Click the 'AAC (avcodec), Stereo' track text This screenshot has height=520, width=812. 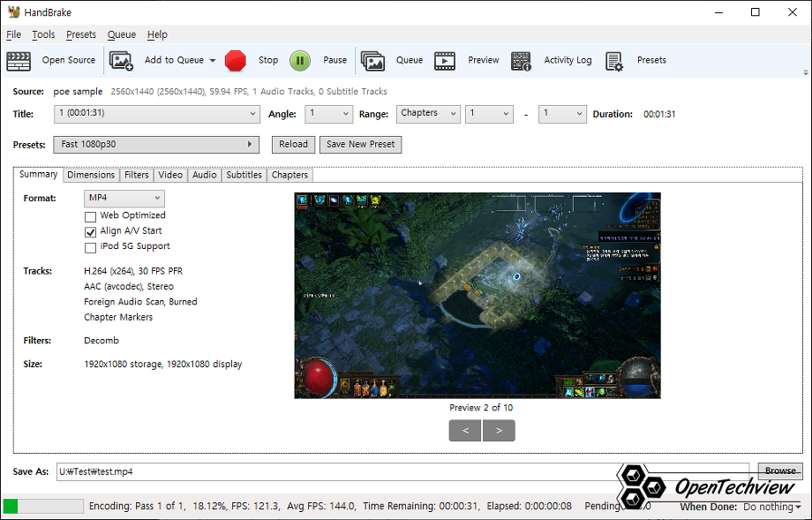coord(129,286)
